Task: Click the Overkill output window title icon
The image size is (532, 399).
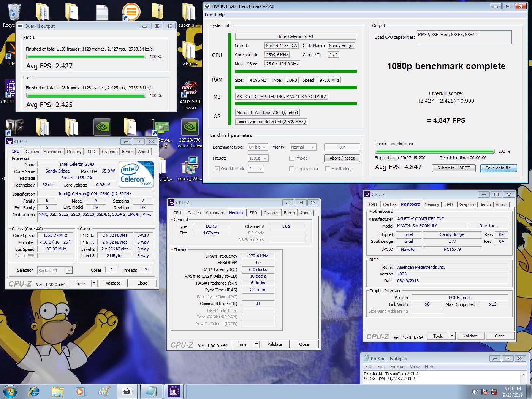Action: click(x=20, y=26)
